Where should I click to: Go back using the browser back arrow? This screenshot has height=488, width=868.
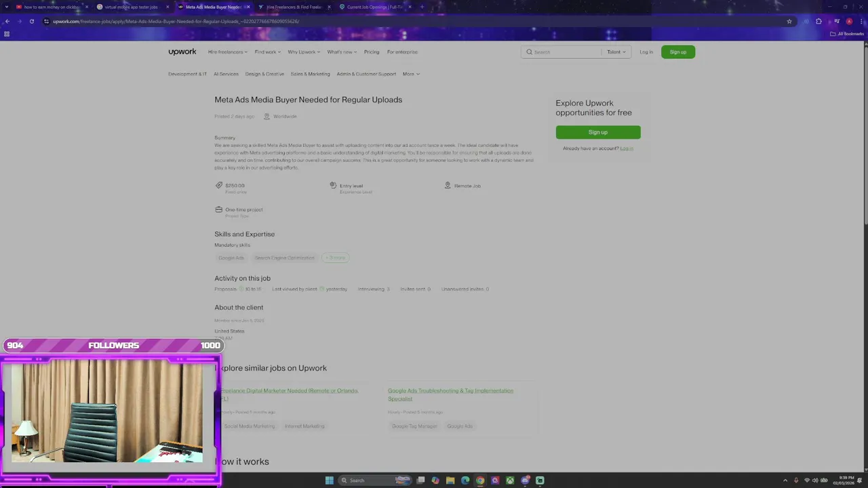pos(7,21)
